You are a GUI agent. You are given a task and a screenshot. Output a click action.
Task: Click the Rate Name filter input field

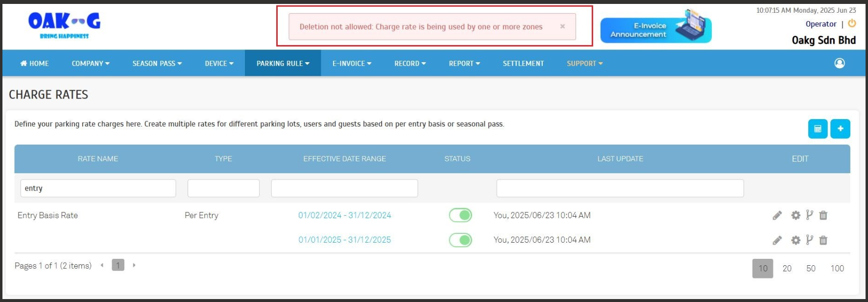click(x=98, y=188)
